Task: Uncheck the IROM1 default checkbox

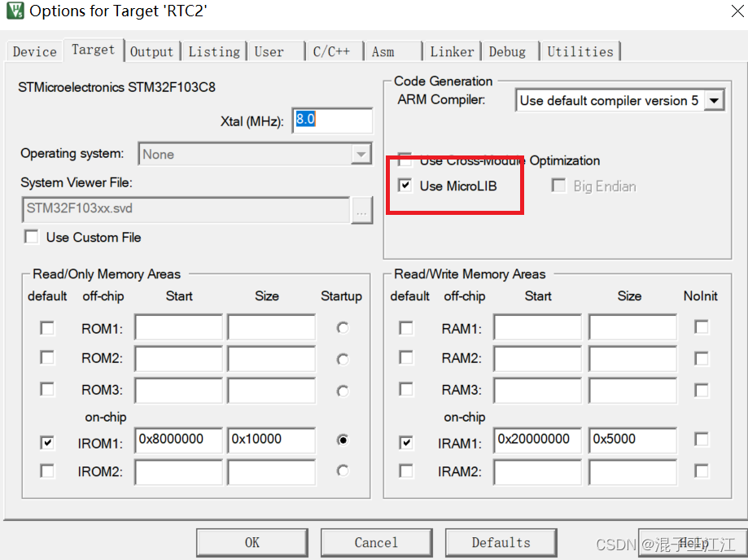Action: click(47, 443)
